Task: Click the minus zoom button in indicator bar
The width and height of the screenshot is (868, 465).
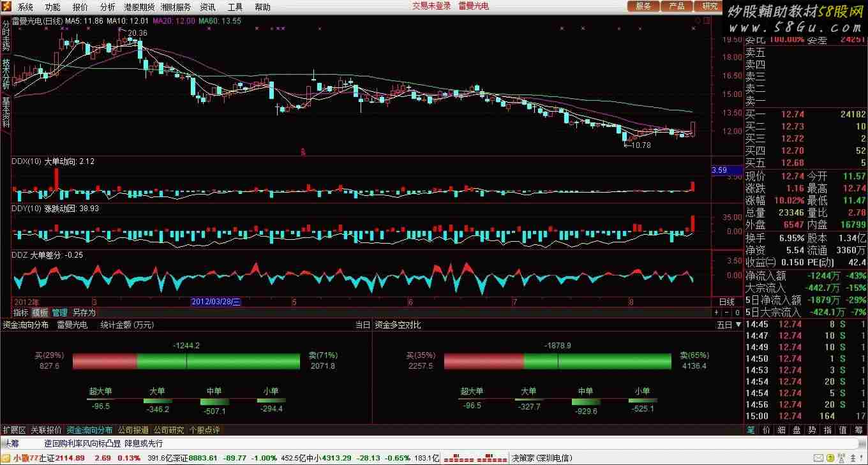Action: click(727, 313)
